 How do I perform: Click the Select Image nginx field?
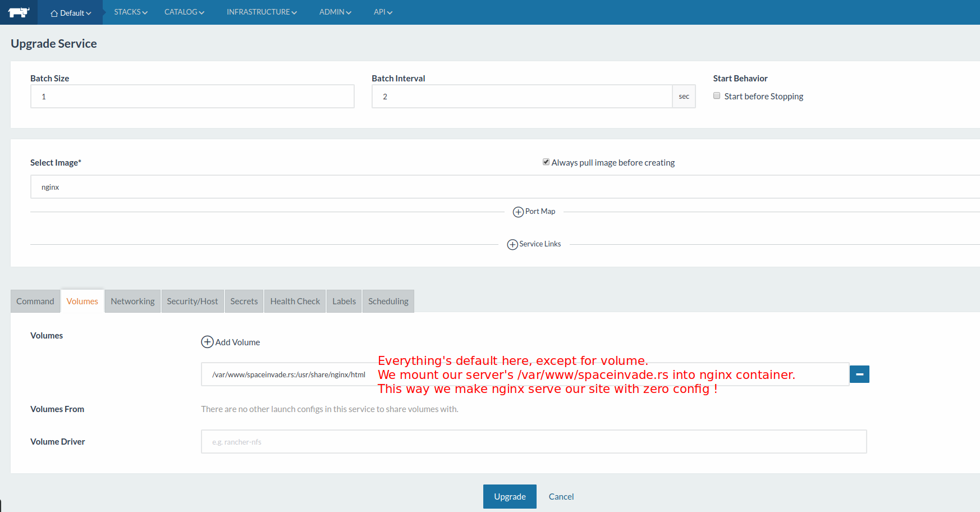coord(505,187)
